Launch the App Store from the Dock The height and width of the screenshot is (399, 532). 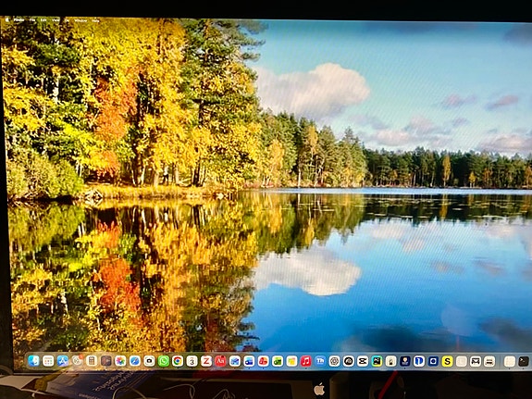point(63,361)
